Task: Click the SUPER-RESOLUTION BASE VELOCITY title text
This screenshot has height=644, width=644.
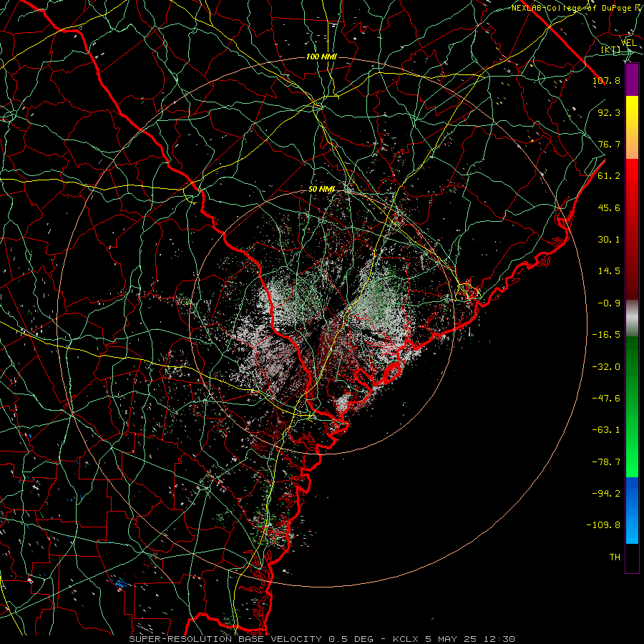Action: [x=227, y=639]
